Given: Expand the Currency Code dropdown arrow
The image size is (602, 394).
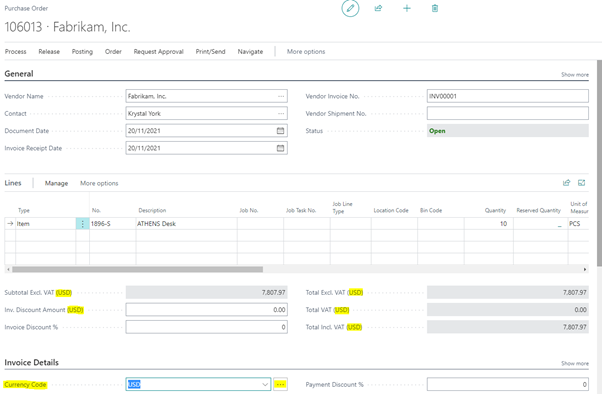Looking at the screenshot, I should pyautogui.click(x=265, y=384).
